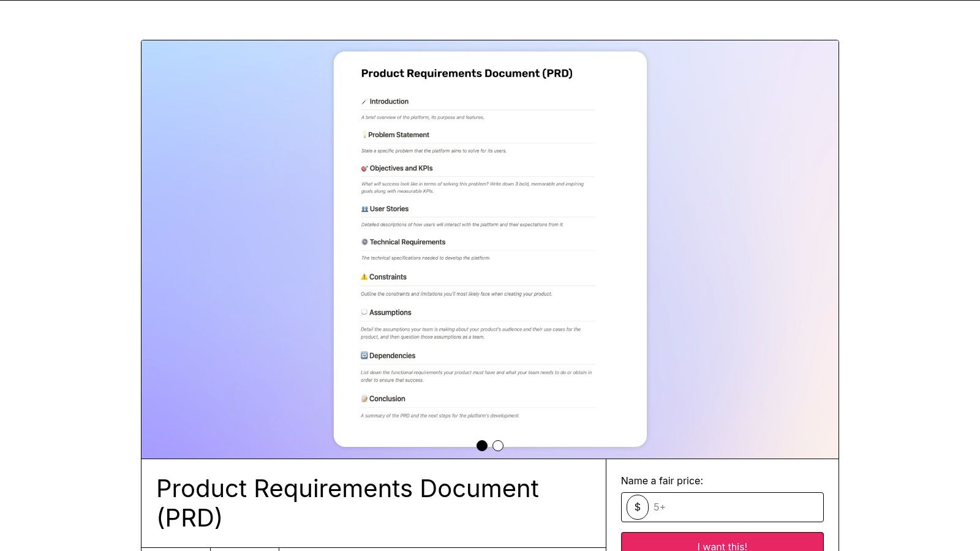980x551 pixels.
Task: Click the target icon next to Objectives and KPIs
Action: [x=364, y=168]
